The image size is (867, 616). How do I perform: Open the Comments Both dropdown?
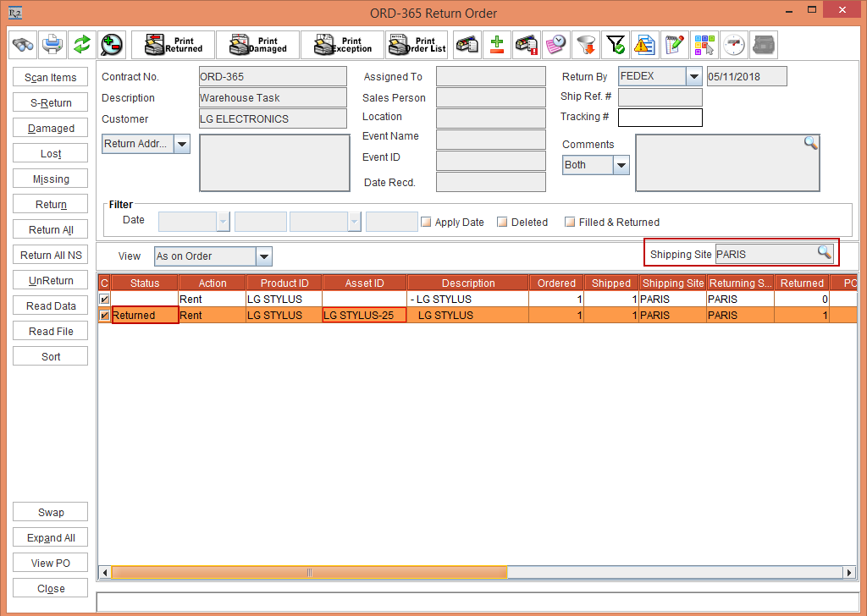point(621,166)
